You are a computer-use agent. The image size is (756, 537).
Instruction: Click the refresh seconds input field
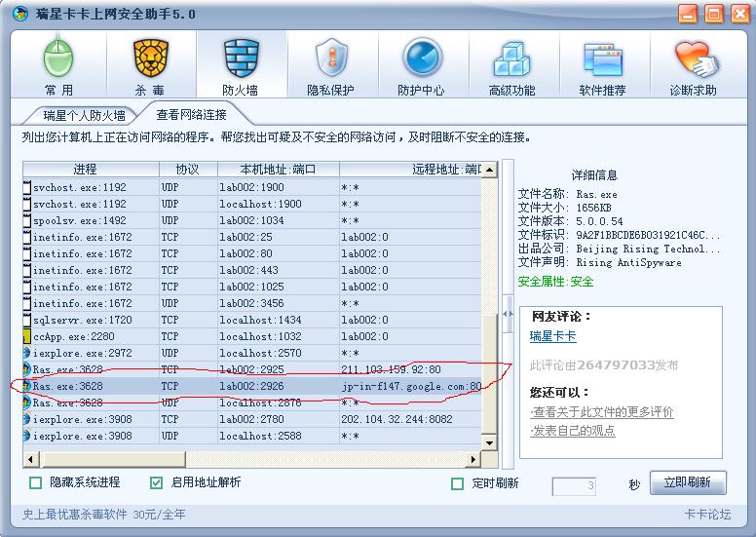point(574,486)
